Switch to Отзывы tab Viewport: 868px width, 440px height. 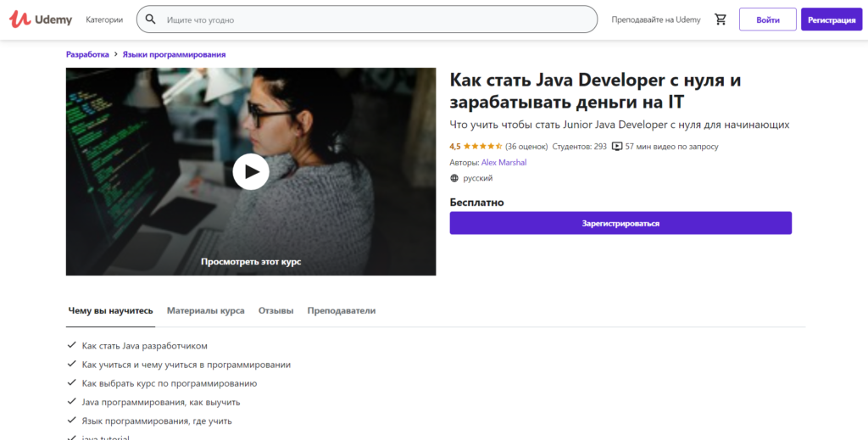(x=275, y=311)
